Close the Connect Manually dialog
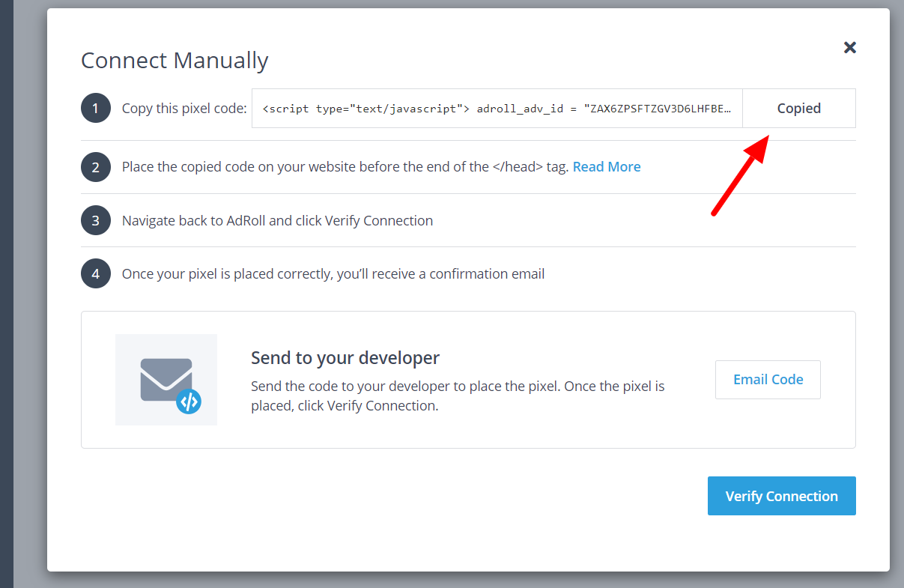The height and width of the screenshot is (588, 904). click(849, 48)
